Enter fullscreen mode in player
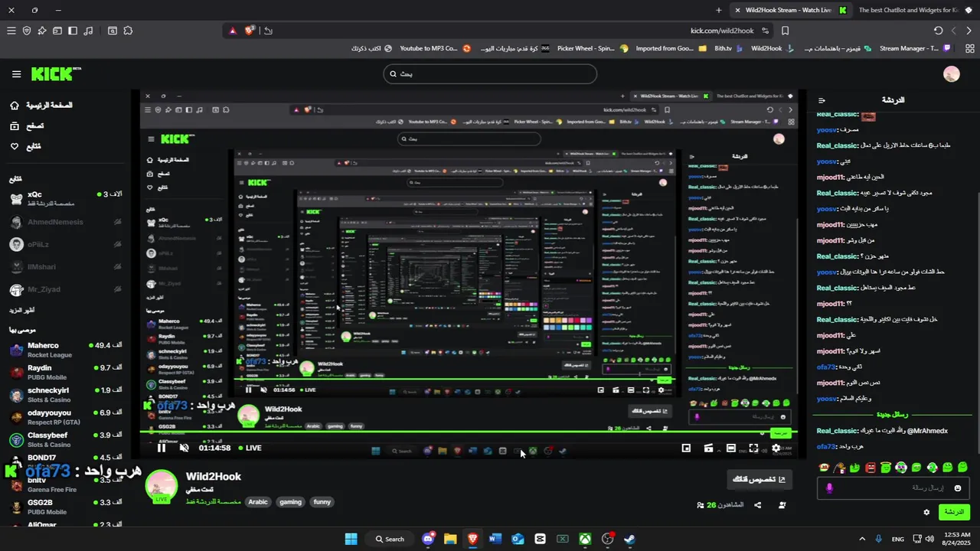The width and height of the screenshot is (980, 551). tap(753, 448)
